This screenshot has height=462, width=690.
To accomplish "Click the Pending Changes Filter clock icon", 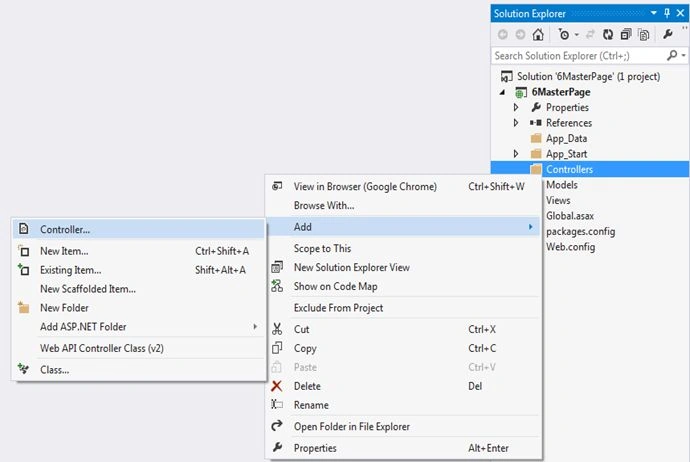I will [x=564, y=34].
